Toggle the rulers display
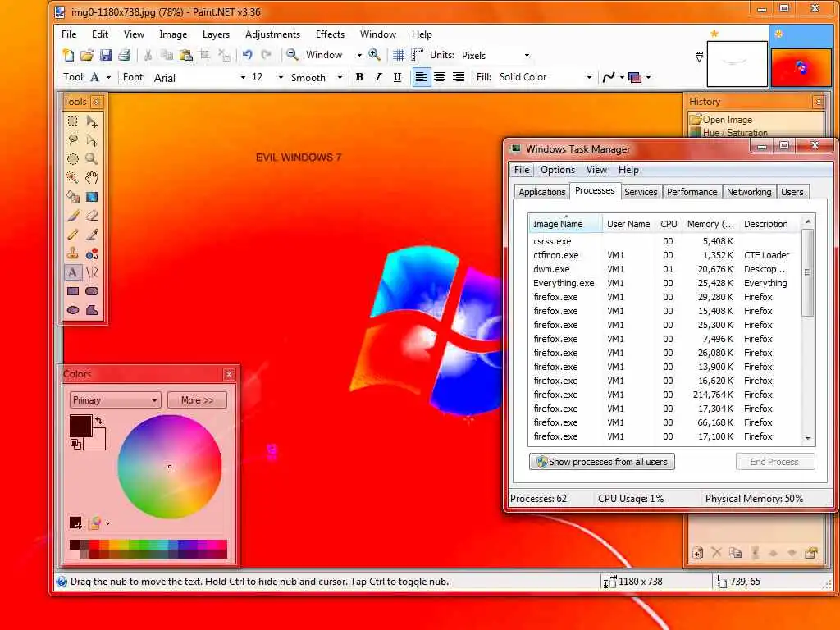Image resolution: width=840 pixels, height=630 pixels. tap(418, 55)
